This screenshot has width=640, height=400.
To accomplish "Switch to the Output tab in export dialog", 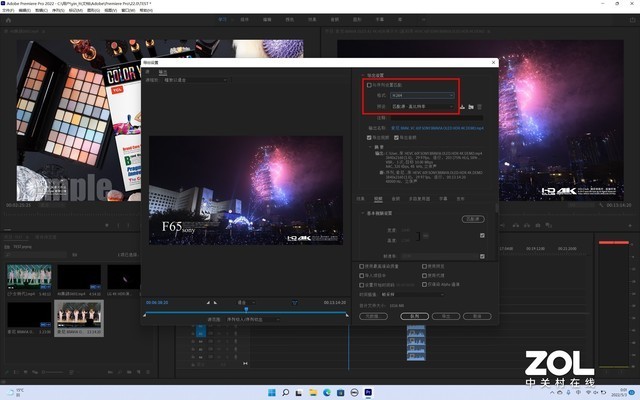I will (163, 72).
